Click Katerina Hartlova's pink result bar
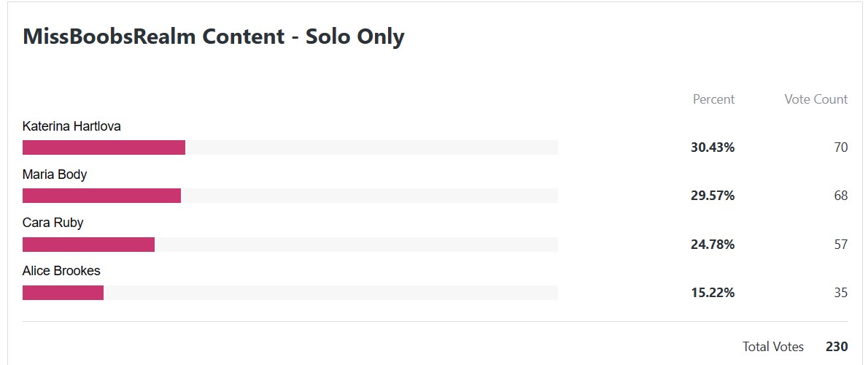Image resolution: width=868 pixels, height=365 pixels. pyautogui.click(x=104, y=147)
